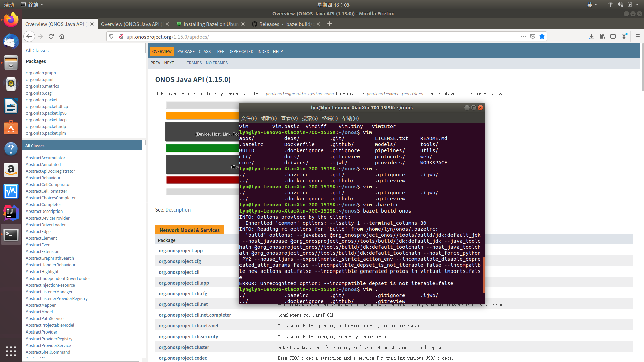Open the Firefox application menu
Screen dimensions: 644x362
(x=637, y=36)
